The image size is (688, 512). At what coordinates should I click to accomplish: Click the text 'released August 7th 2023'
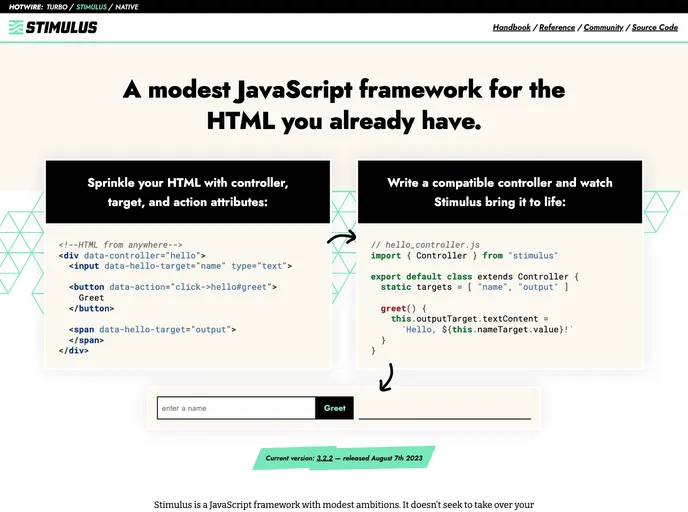pos(383,458)
